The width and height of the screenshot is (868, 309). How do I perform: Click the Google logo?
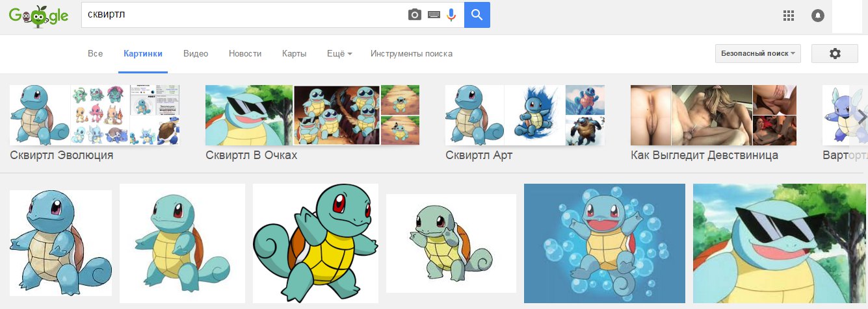tap(38, 16)
